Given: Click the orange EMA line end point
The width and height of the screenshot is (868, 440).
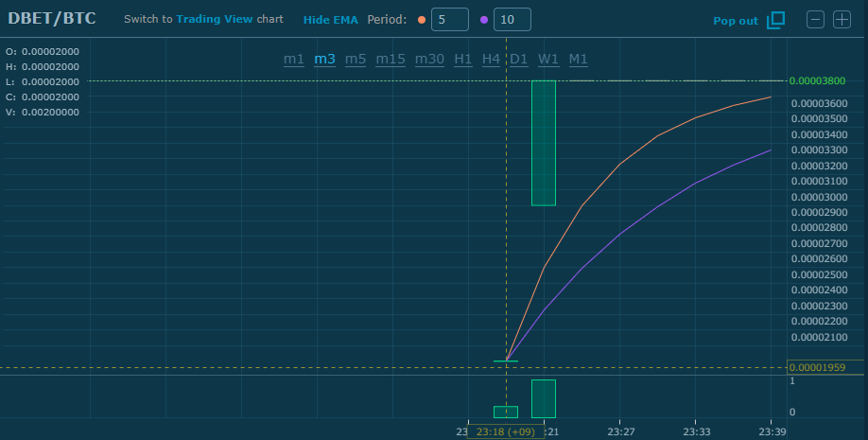Looking at the screenshot, I should pos(771,97).
